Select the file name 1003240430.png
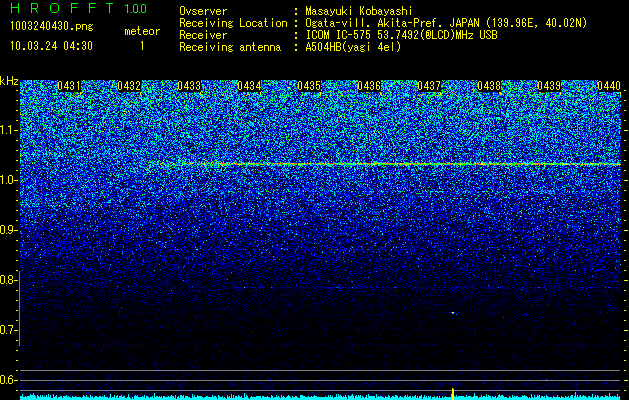Screen dimensions: 629x400 point(52,27)
